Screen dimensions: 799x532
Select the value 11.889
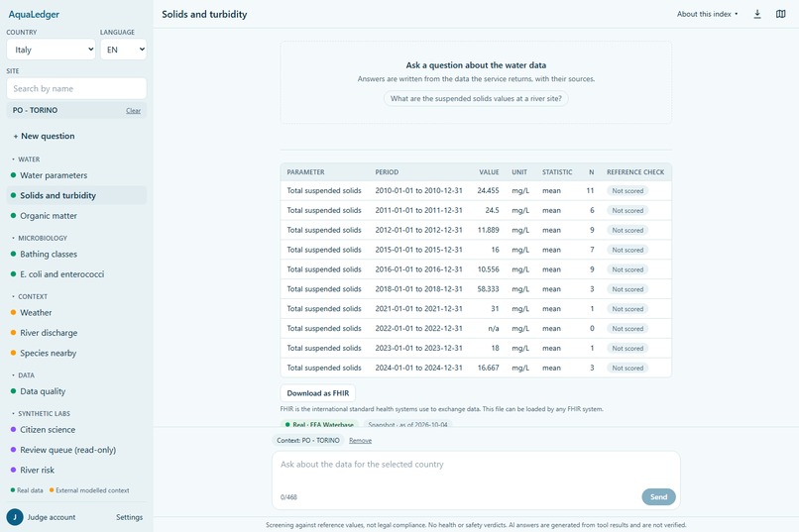[x=488, y=230]
